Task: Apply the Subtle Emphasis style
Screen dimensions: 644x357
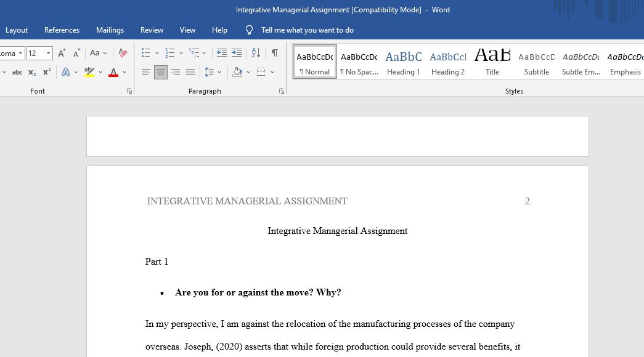Action: pos(581,62)
